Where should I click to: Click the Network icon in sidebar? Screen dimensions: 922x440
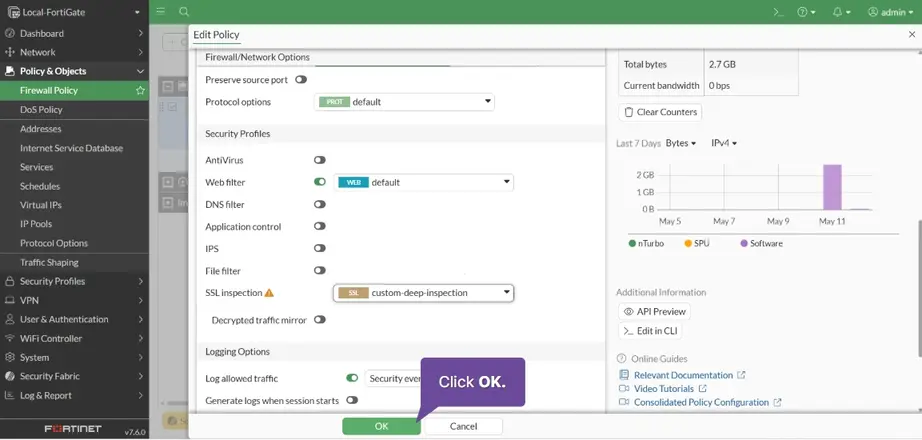click(x=9, y=52)
